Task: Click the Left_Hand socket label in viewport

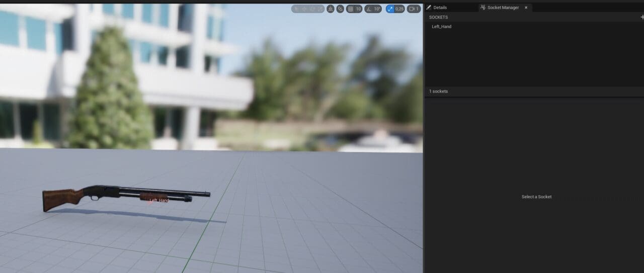Action: (159, 201)
